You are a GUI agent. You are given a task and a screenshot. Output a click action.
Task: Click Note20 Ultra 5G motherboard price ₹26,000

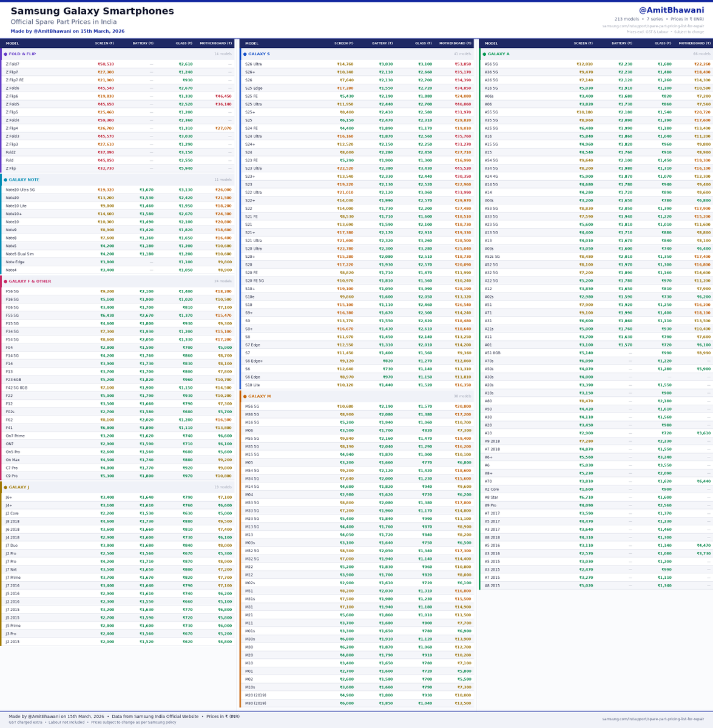click(223, 190)
